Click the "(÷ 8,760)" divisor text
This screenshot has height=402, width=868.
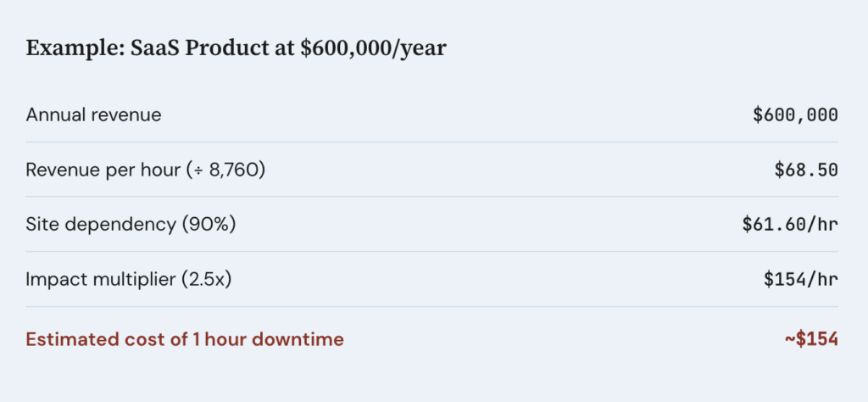tap(225, 170)
